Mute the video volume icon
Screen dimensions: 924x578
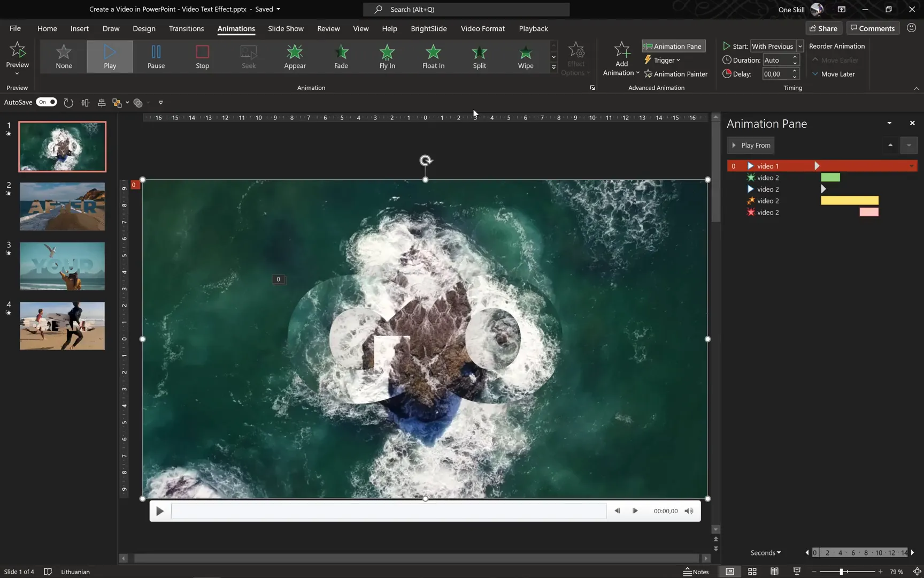(689, 511)
